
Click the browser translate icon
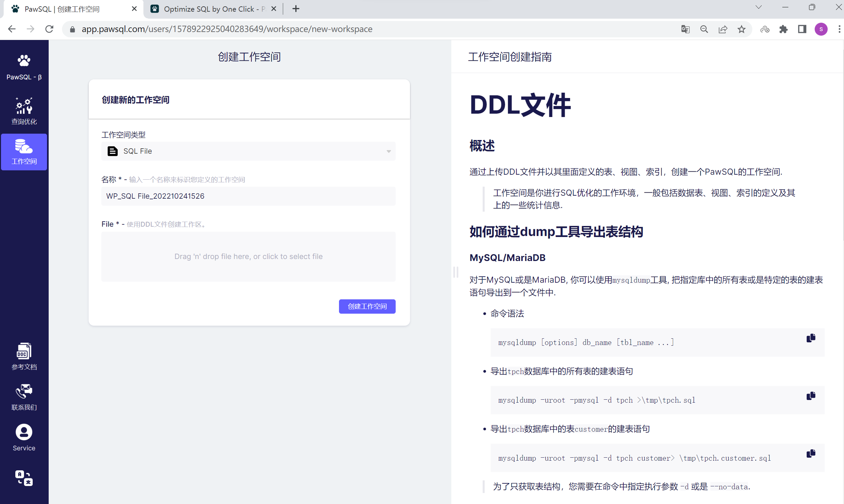[x=685, y=29]
